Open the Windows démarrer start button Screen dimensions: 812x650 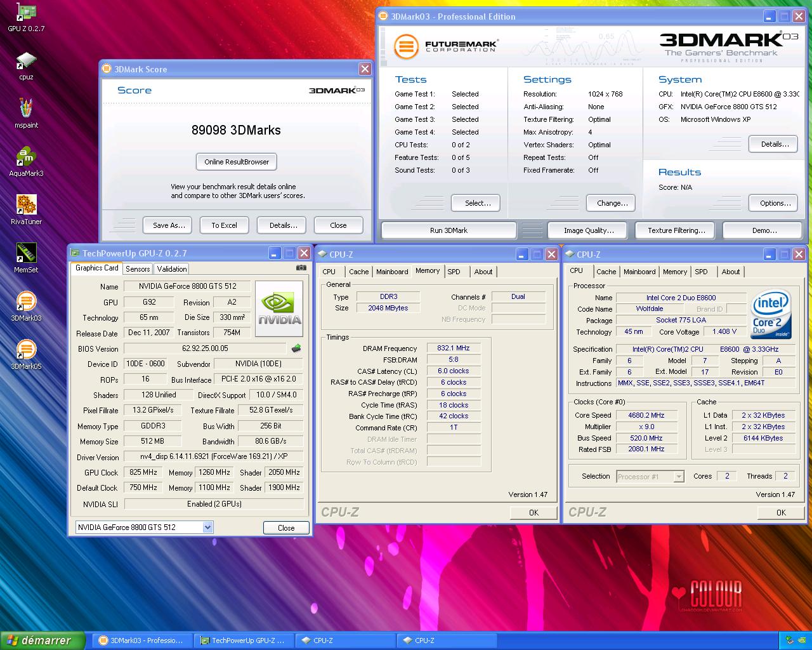[43, 640]
